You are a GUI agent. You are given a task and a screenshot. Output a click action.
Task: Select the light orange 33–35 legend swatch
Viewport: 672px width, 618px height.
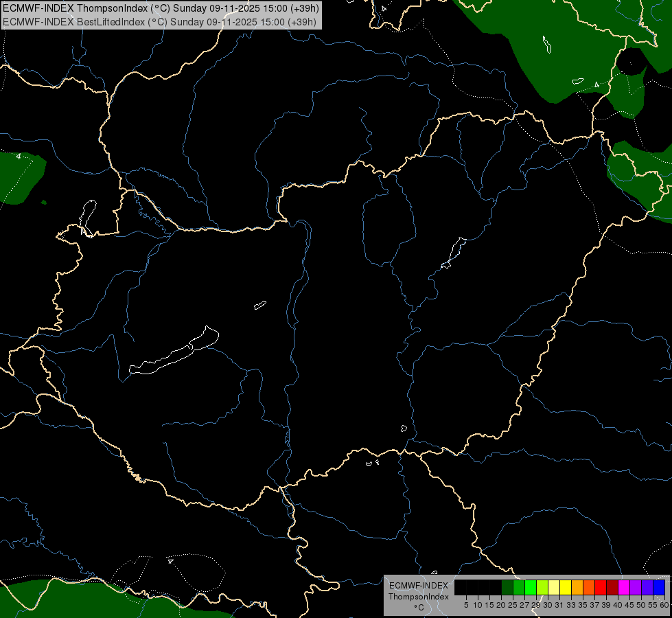tap(577, 587)
